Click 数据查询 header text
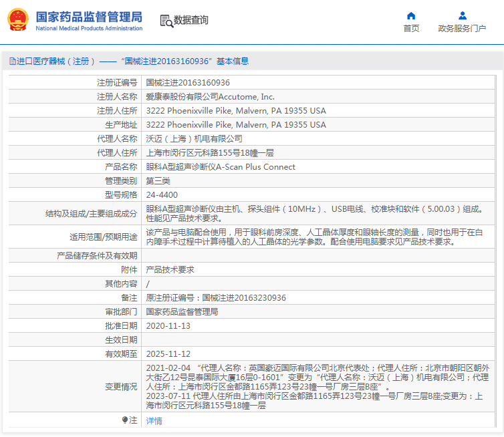 pos(191,20)
